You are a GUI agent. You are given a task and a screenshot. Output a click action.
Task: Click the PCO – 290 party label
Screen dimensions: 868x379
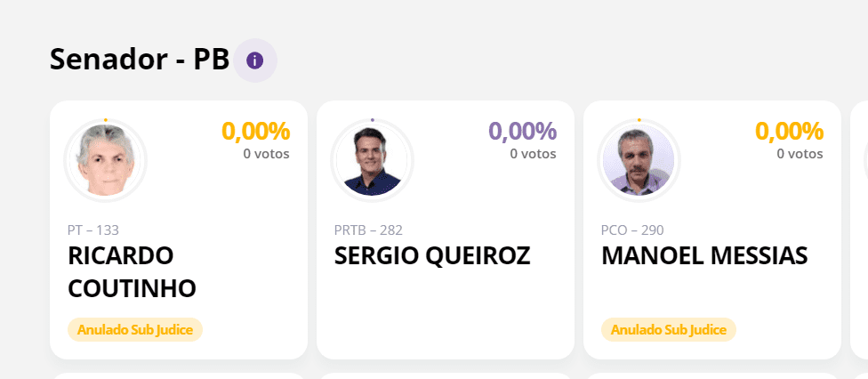click(x=632, y=230)
